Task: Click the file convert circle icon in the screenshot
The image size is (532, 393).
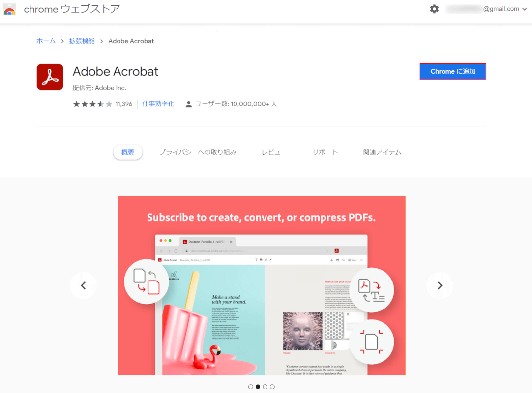Action: [x=146, y=281]
